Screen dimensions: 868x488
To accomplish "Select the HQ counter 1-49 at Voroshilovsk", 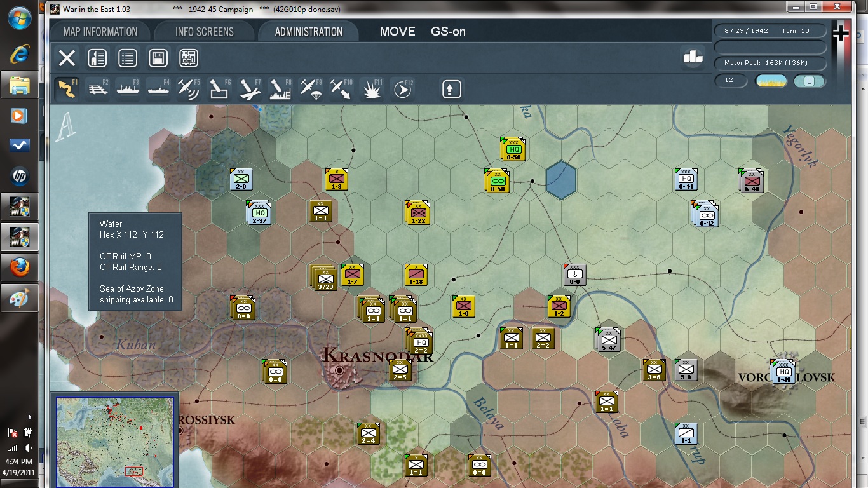I will click(783, 372).
